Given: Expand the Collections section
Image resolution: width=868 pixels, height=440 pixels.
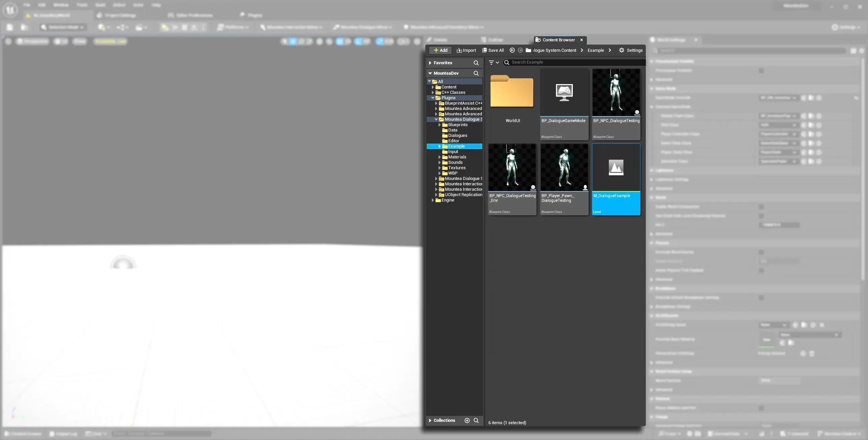Looking at the screenshot, I should pos(430,420).
